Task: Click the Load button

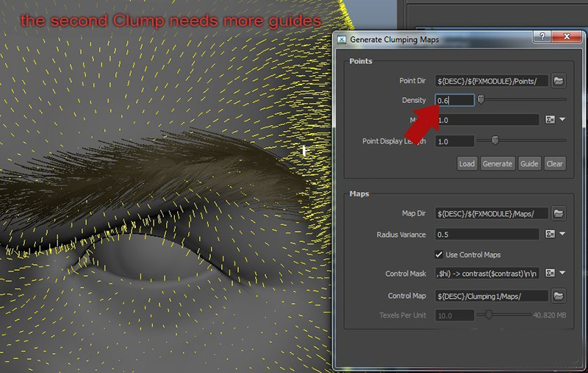Action: pos(467,163)
